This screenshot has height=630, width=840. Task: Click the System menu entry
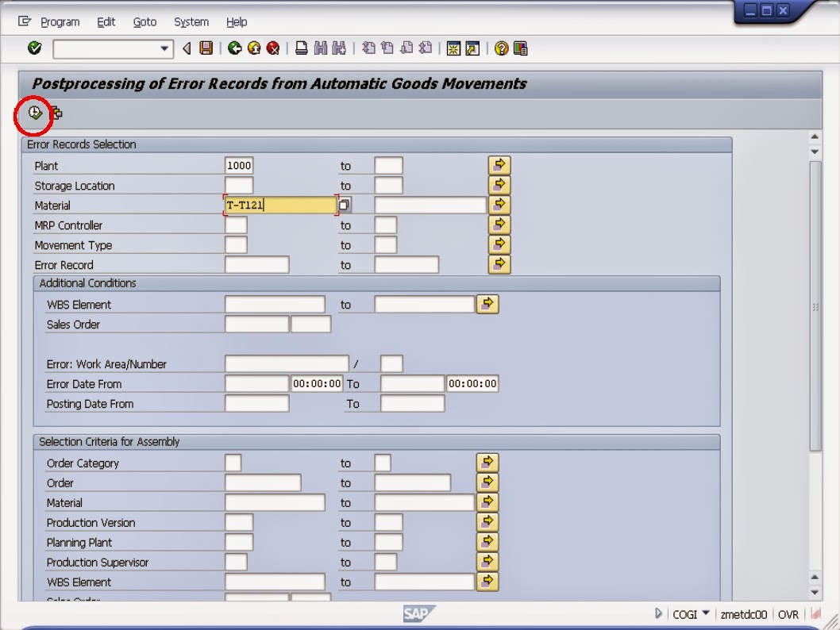pos(190,21)
